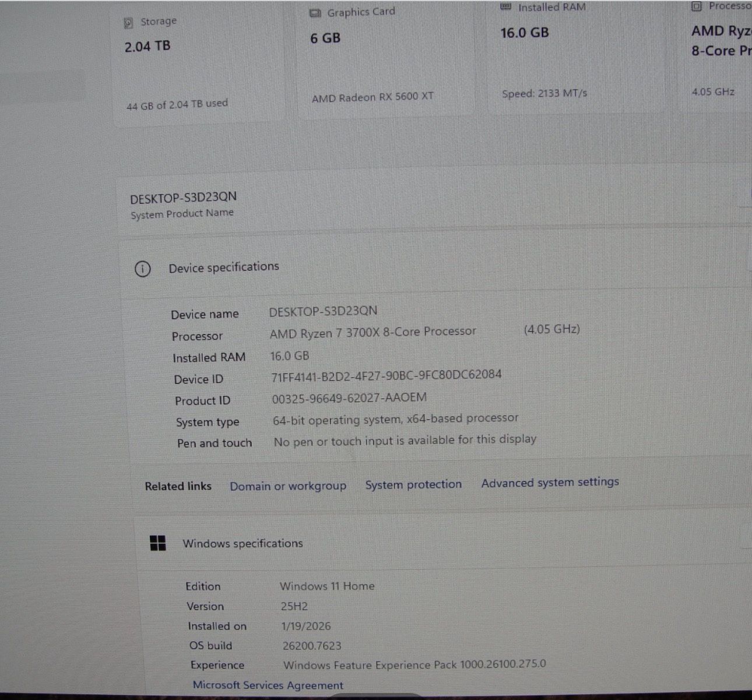752x700 pixels.
Task: Collapse the Windows specifications section
Action: tap(243, 543)
